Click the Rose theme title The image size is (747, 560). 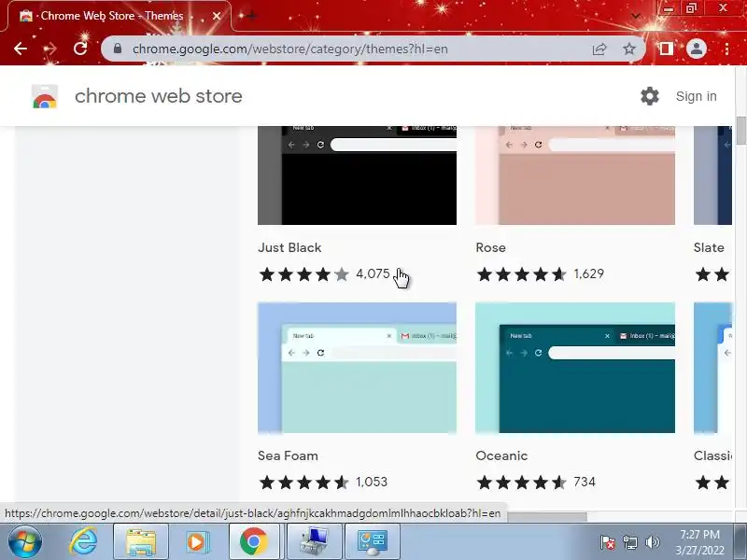(x=491, y=247)
